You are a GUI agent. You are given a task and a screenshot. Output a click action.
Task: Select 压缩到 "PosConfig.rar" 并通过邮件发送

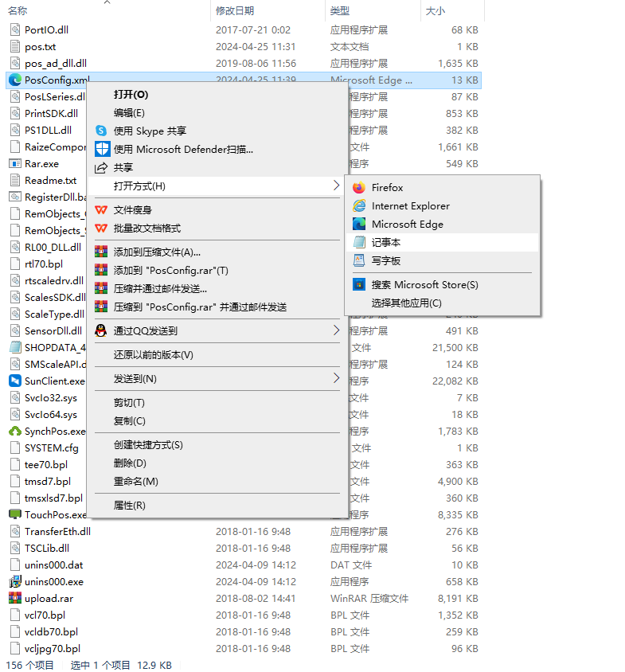(x=200, y=307)
